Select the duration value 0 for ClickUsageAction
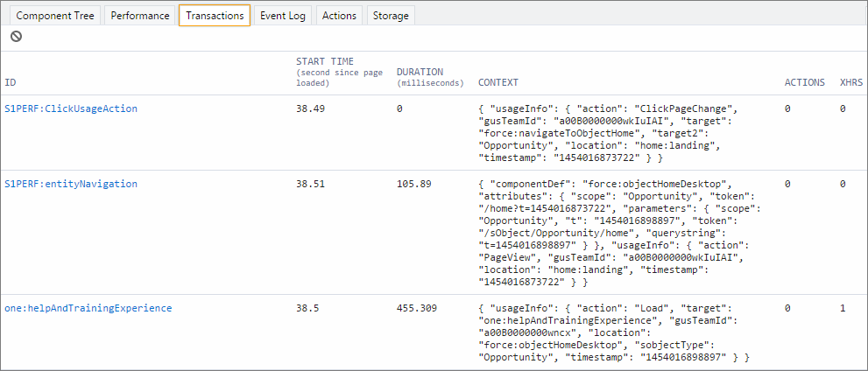Image resolution: width=868 pixels, height=371 pixels. (399, 108)
